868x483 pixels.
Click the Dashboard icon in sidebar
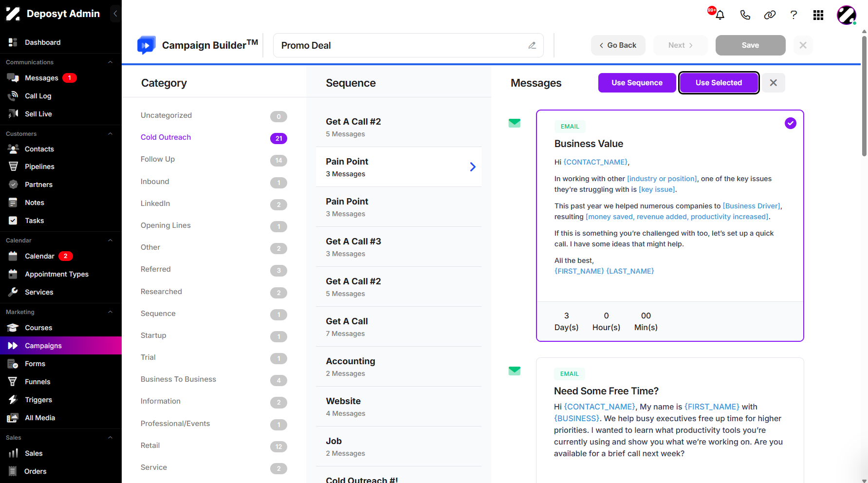(x=13, y=42)
